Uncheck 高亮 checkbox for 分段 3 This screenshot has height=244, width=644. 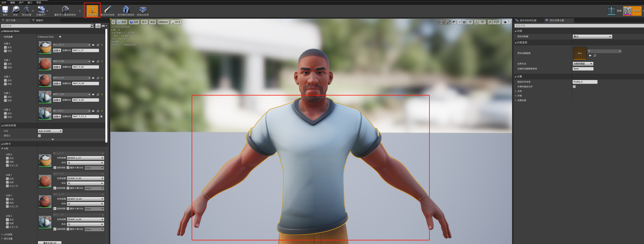tap(7, 220)
